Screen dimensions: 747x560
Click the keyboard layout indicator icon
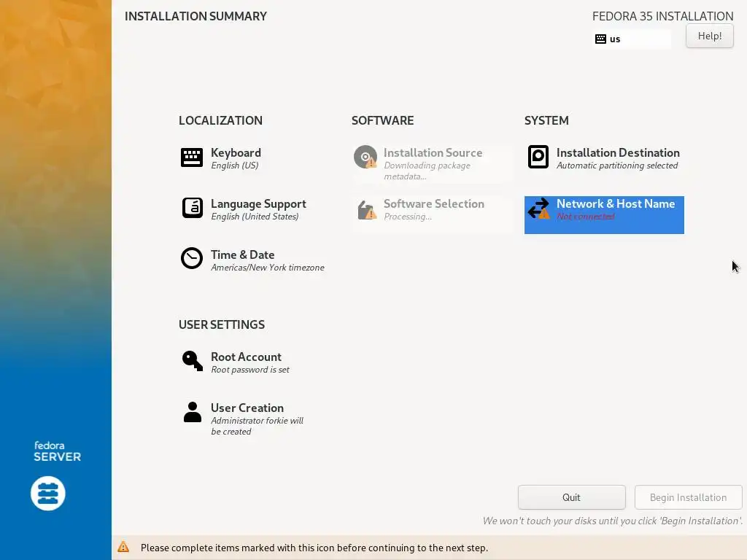pos(601,39)
